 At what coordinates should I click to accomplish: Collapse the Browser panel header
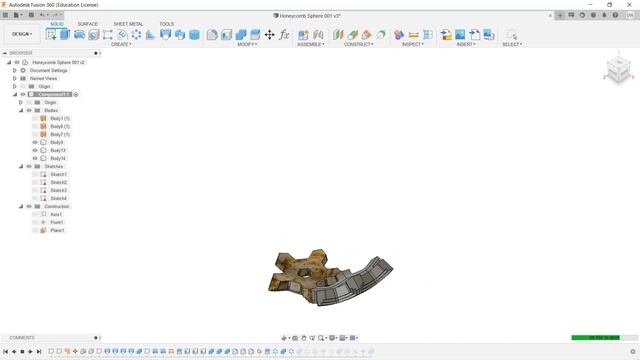coord(5,53)
